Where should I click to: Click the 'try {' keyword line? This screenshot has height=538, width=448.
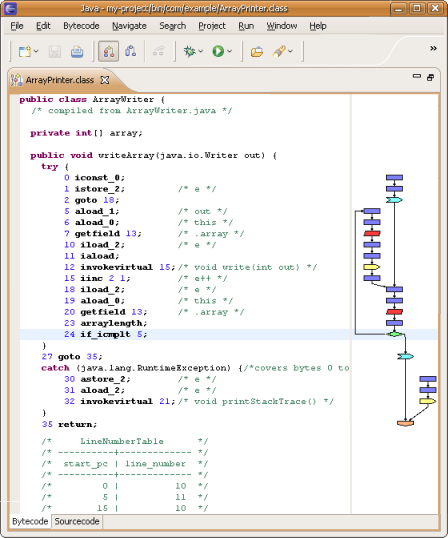pos(55,167)
